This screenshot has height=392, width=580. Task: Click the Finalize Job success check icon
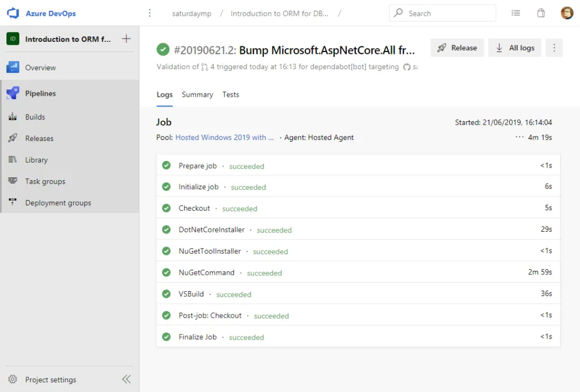[x=167, y=337]
